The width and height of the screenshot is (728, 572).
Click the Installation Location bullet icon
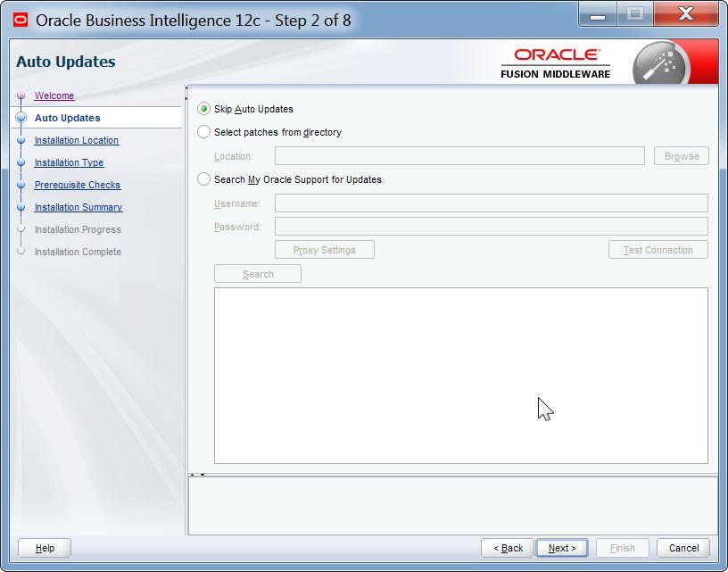tap(21, 140)
